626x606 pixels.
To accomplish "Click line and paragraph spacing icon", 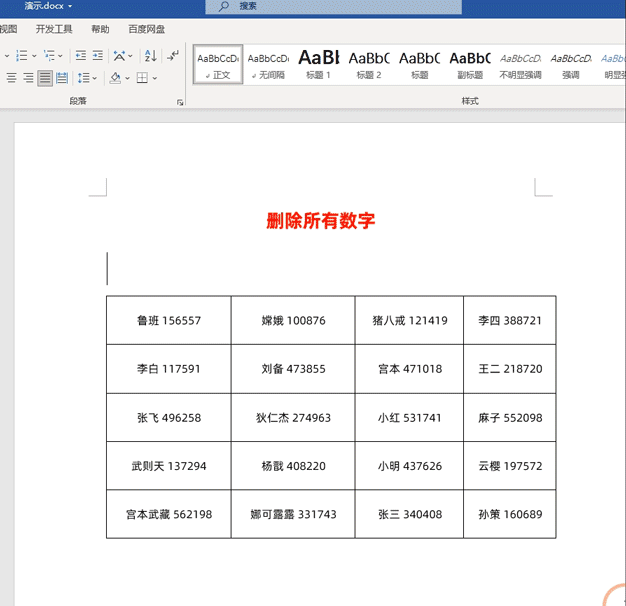I will point(83,78).
